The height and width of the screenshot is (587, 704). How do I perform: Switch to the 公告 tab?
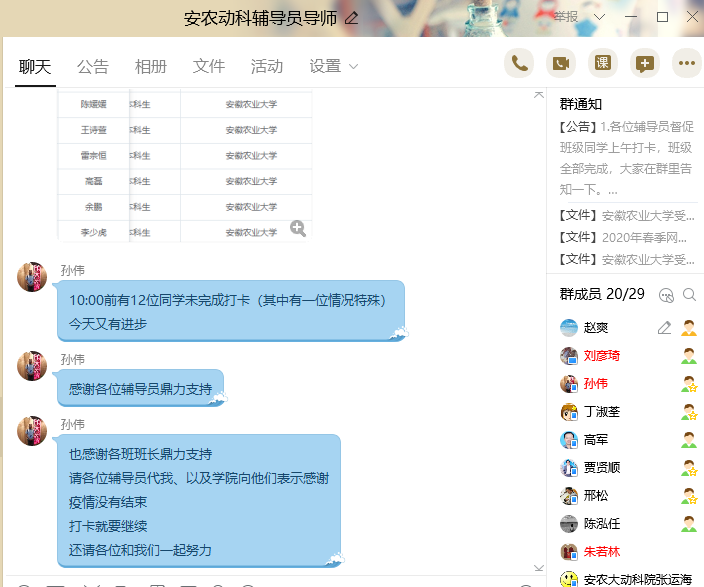(x=93, y=67)
